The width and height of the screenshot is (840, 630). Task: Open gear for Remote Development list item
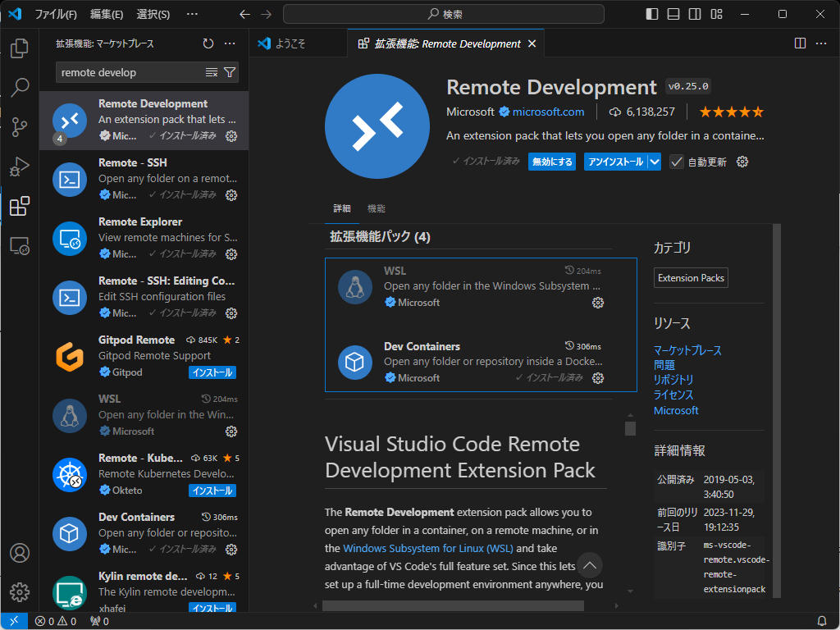(x=231, y=136)
